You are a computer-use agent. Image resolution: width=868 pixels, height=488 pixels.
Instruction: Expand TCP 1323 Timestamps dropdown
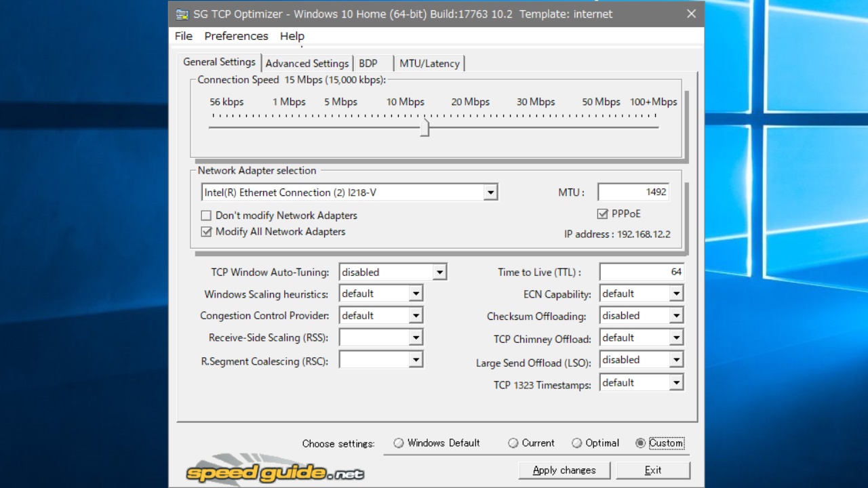point(676,383)
